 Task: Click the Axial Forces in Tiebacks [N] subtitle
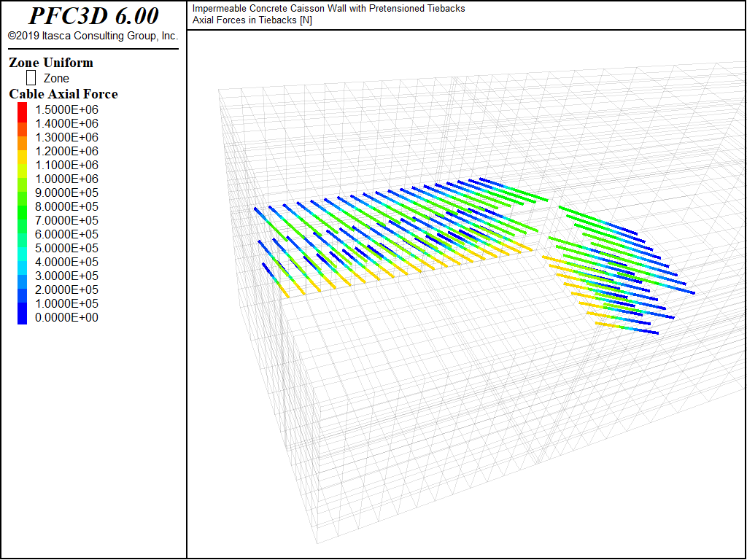click(x=252, y=20)
